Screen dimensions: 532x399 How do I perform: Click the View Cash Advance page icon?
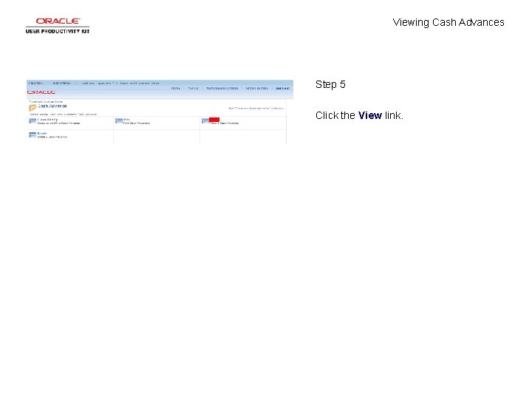tap(205, 120)
